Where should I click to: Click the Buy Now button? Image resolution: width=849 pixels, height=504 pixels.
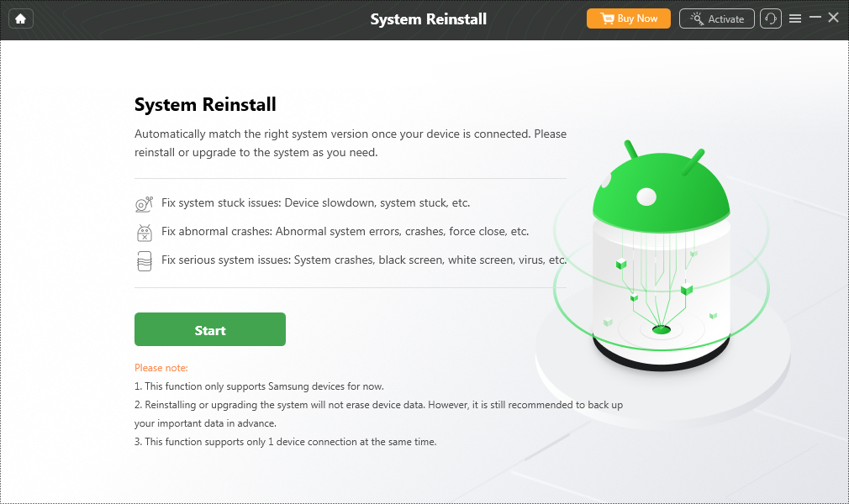628,18
